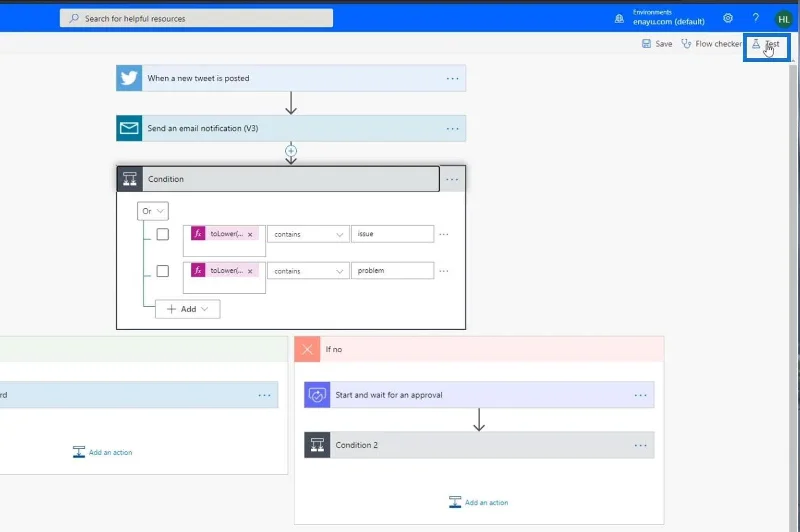800x532 pixels.
Task: Click the Test button
Action: coord(766,46)
